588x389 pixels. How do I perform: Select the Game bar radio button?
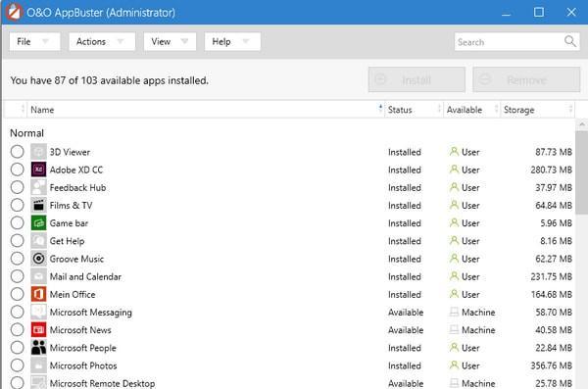point(18,222)
